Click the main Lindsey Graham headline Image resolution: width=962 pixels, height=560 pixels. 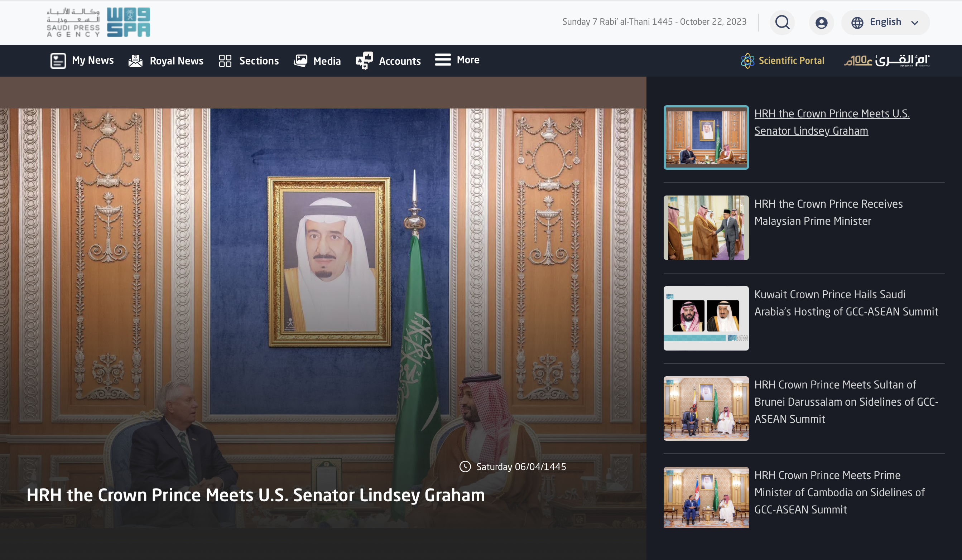pos(255,495)
